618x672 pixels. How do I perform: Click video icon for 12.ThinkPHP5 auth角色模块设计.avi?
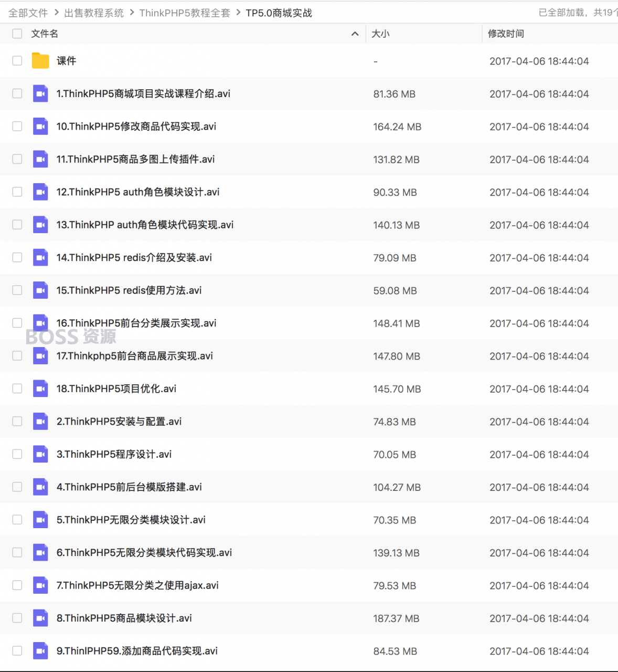point(40,192)
